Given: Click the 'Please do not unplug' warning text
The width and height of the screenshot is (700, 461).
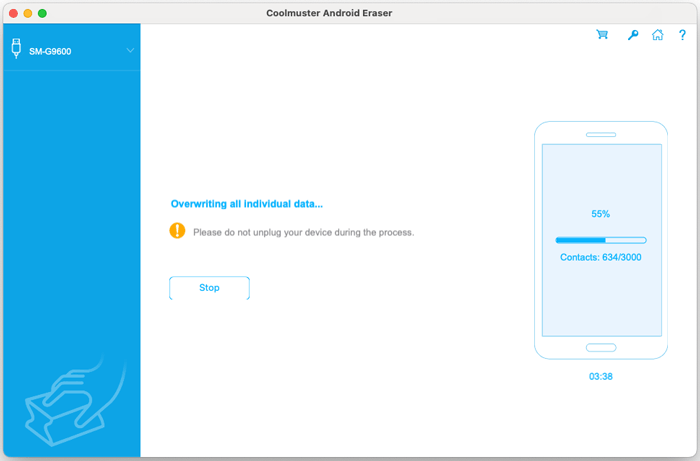Looking at the screenshot, I should coord(304,232).
